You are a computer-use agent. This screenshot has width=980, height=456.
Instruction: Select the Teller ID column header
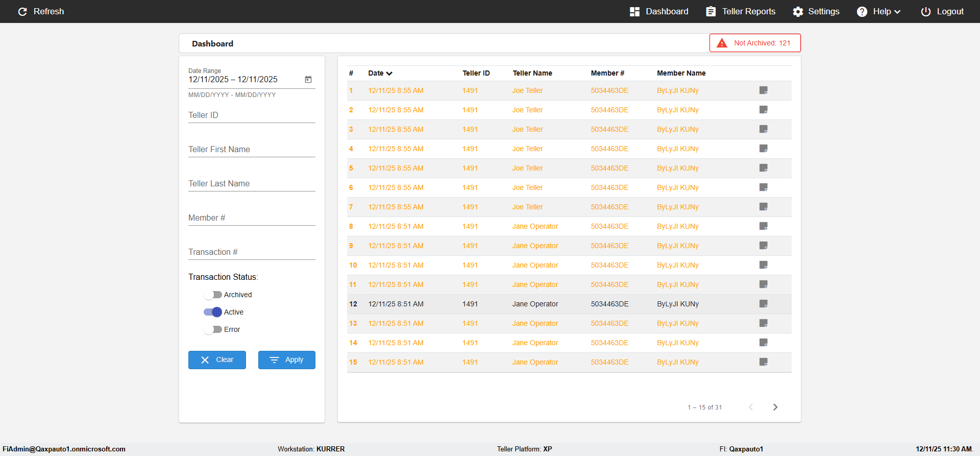pos(476,73)
